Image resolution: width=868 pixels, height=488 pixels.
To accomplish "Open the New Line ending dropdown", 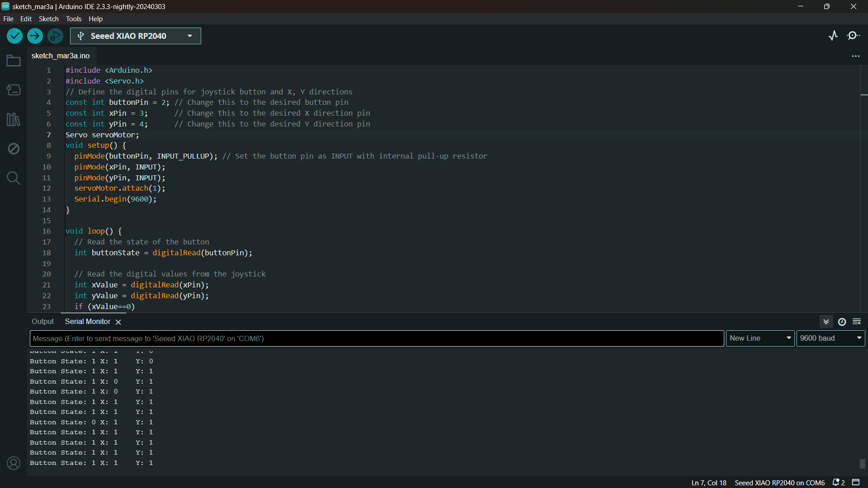I will click(x=760, y=338).
